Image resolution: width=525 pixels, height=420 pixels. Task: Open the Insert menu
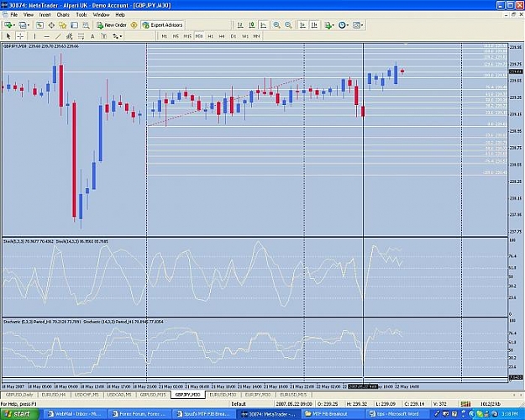[45, 15]
